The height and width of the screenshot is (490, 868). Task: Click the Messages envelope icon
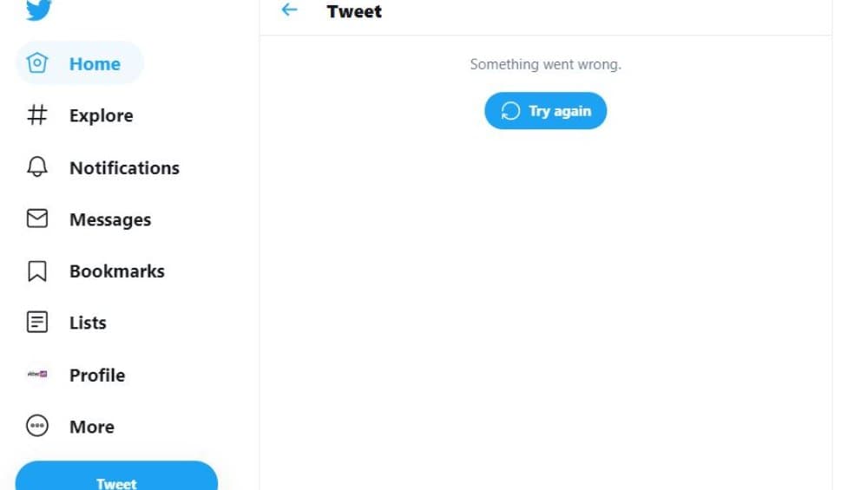[x=37, y=219]
